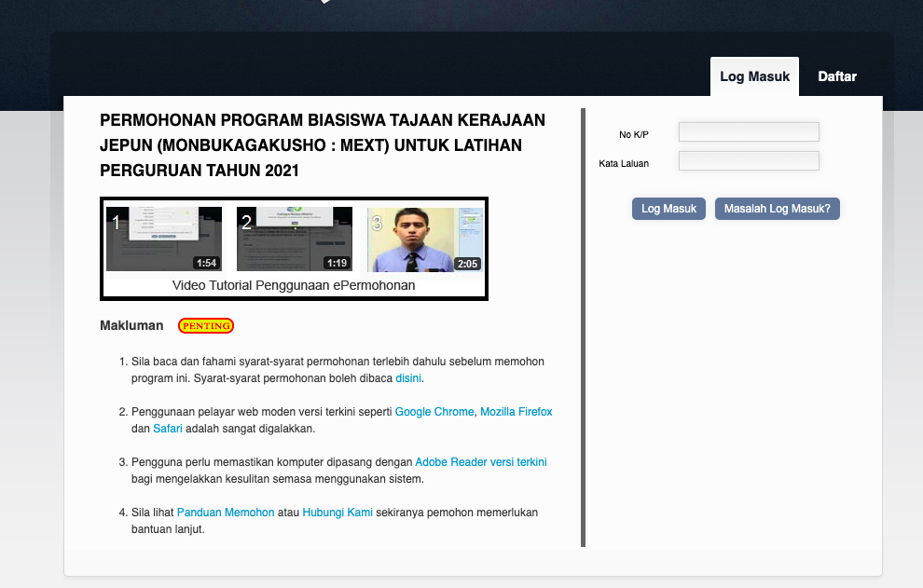Click the Kata Laluan password field
The height and width of the screenshot is (588, 923).
coord(748,160)
